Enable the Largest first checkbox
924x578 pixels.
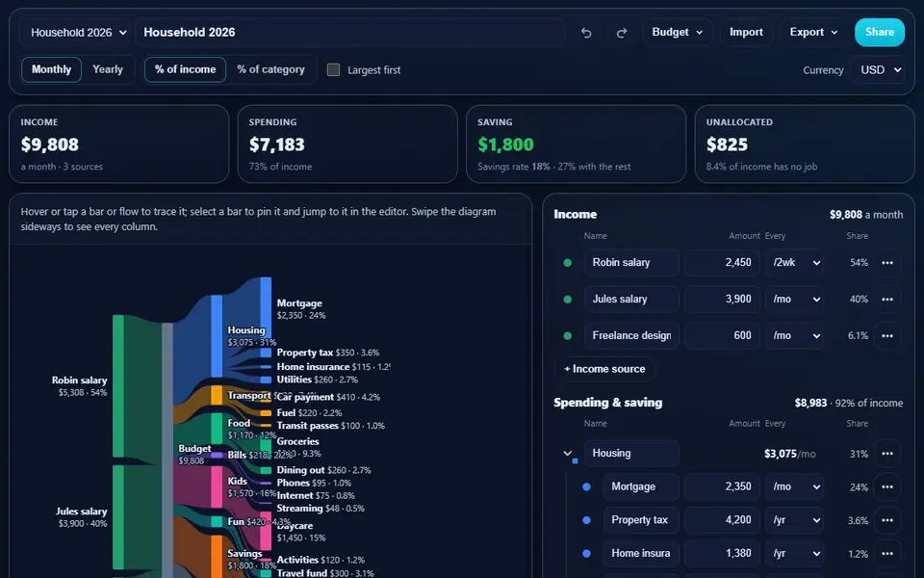(334, 70)
